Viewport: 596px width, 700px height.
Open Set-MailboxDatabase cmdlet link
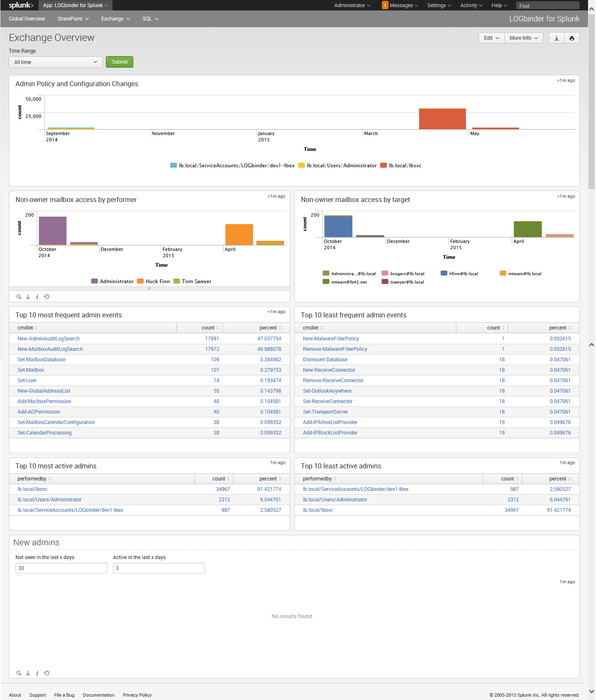point(41,360)
